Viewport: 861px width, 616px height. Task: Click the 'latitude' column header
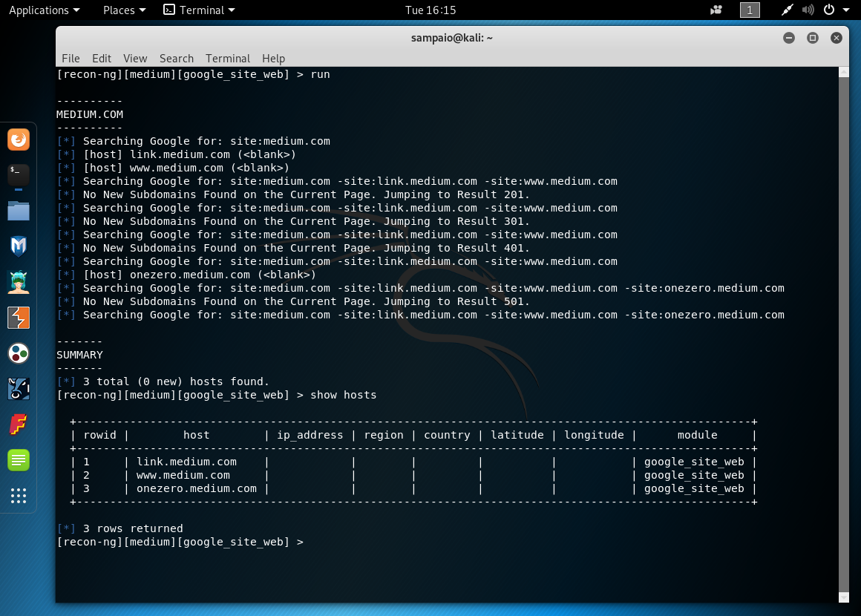pos(517,435)
